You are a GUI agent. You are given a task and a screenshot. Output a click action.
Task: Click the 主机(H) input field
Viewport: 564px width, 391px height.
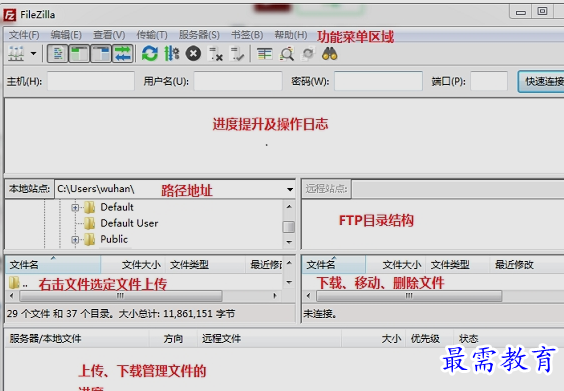[91, 81]
